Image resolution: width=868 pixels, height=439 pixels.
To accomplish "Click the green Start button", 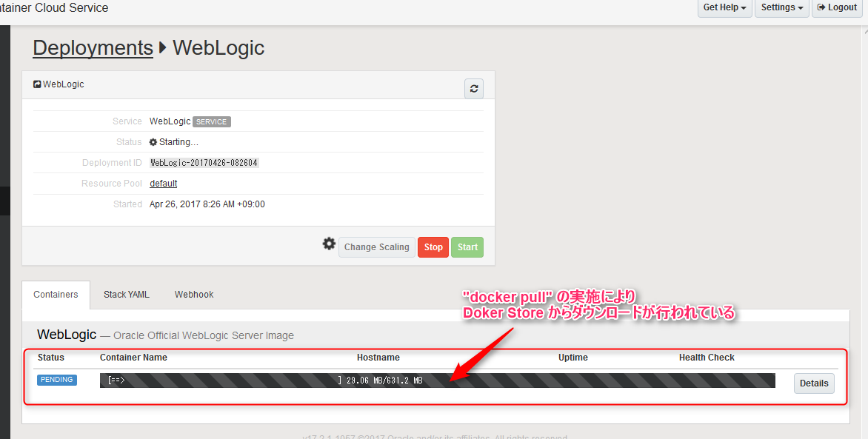I will coord(467,247).
